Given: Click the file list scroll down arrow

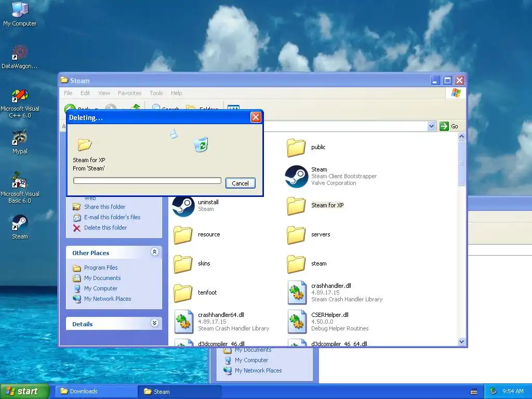Looking at the screenshot, I should coord(461,341).
